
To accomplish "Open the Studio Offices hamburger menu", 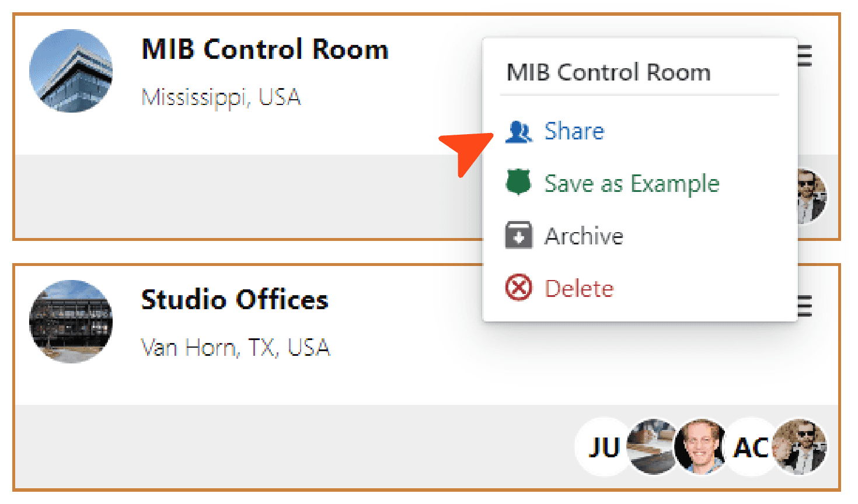I will (805, 306).
